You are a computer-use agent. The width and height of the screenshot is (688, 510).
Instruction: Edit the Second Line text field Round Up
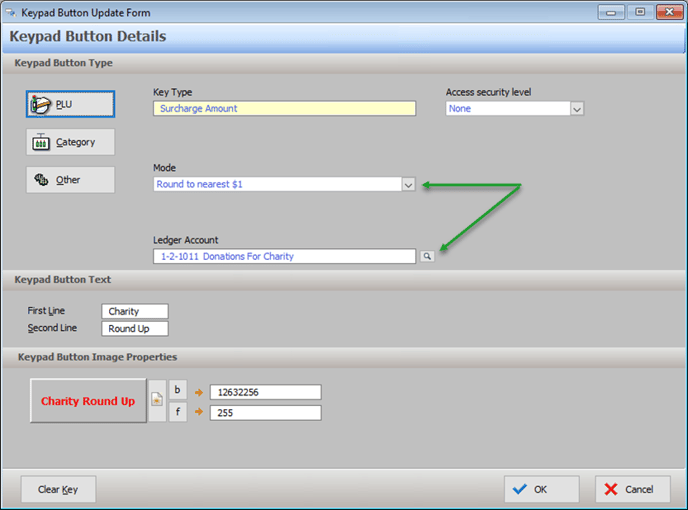coord(135,328)
